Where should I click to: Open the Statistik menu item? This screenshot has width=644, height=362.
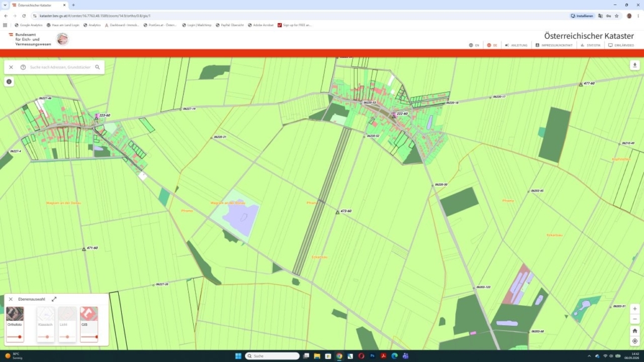590,45
